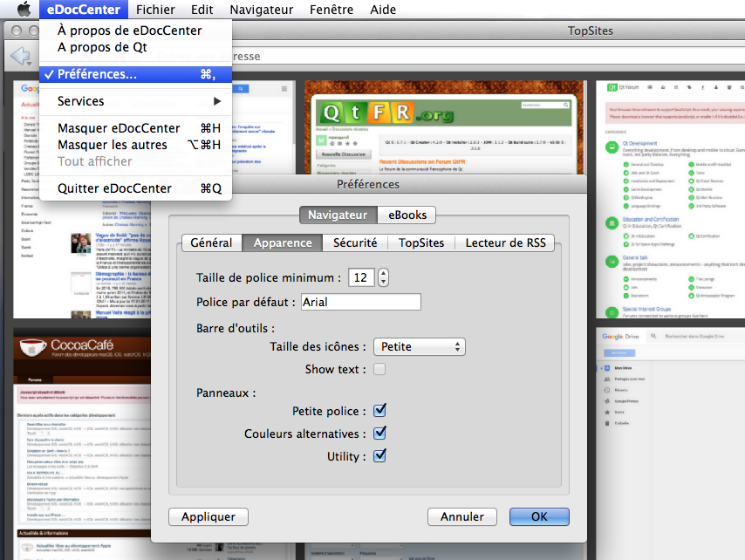This screenshot has height=560, width=745.
Task: Open the TopSites tab
Action: pyautogui.click(x=421, y=242)
